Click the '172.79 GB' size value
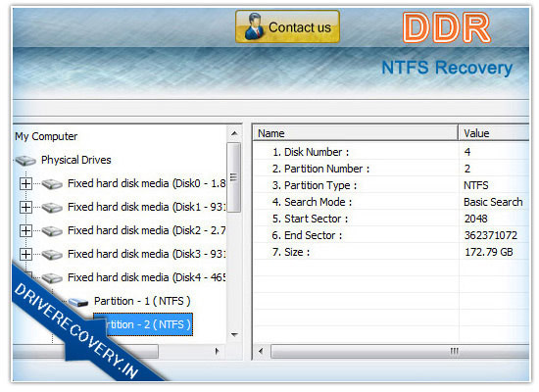This screenshot has height=392, width=539. (488, 252)
